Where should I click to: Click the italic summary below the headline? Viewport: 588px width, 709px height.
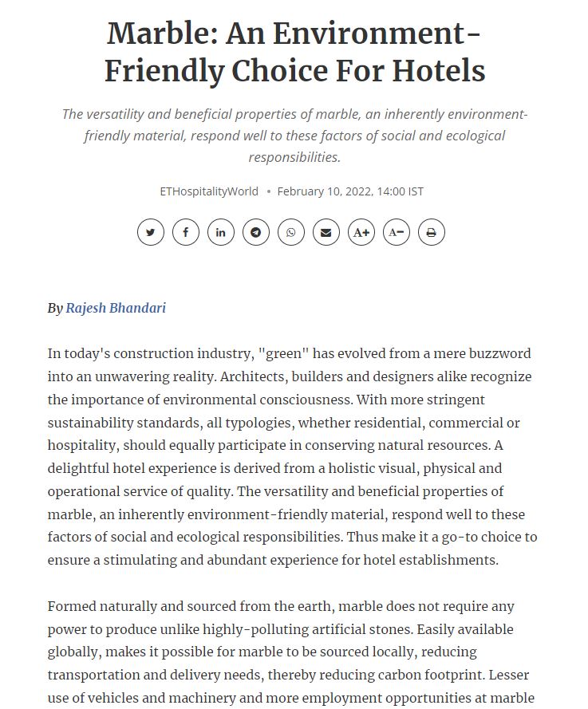294,136
